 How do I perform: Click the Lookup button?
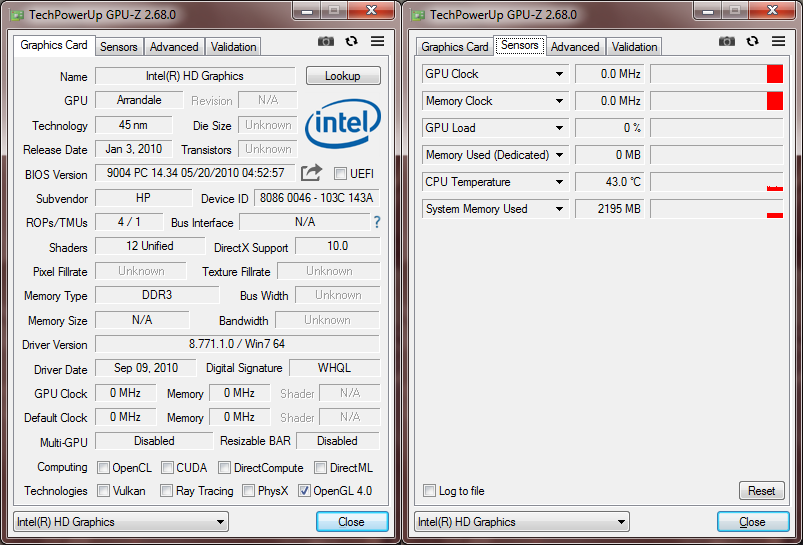tap(343, 76)
